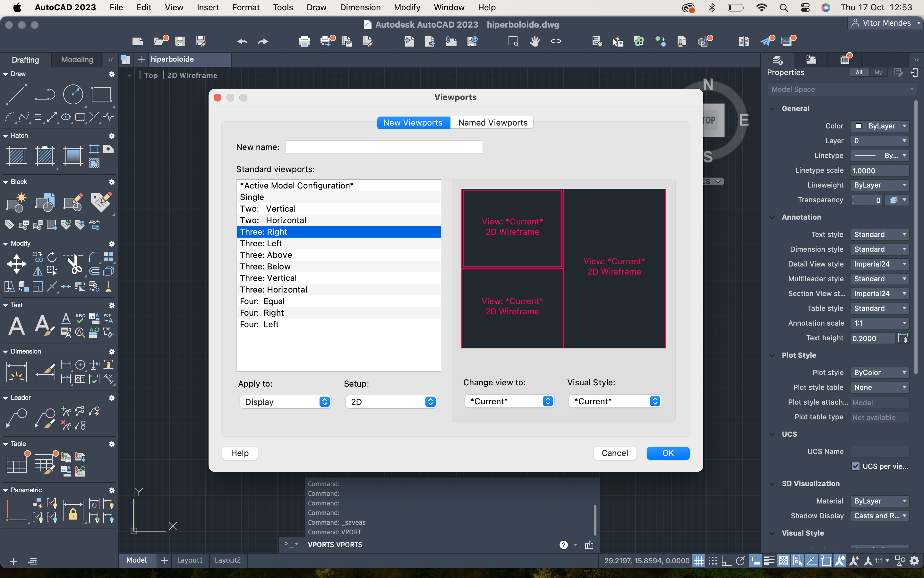The width and height of the screenshot is (924, 578).
Task: Click Cancel in Viewports dialog
Action: coord(614,453)
